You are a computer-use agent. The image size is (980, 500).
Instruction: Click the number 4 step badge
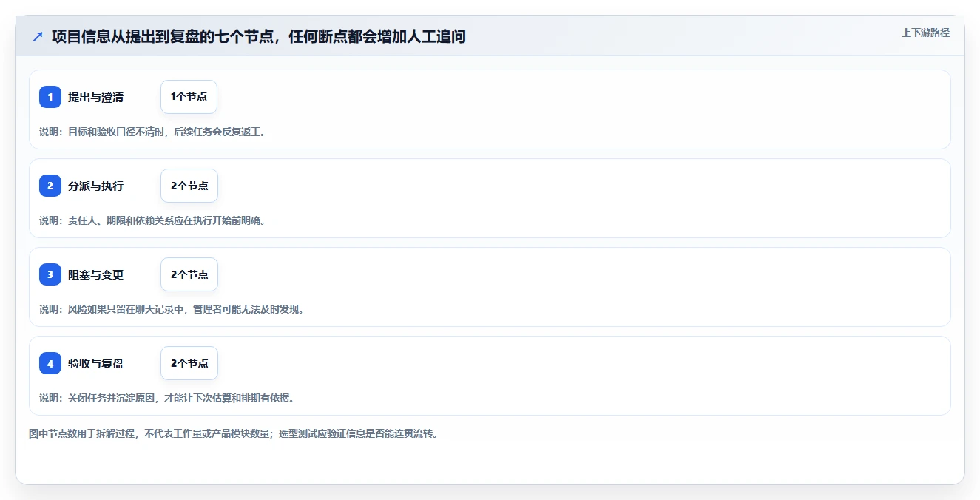pos(50,363)
